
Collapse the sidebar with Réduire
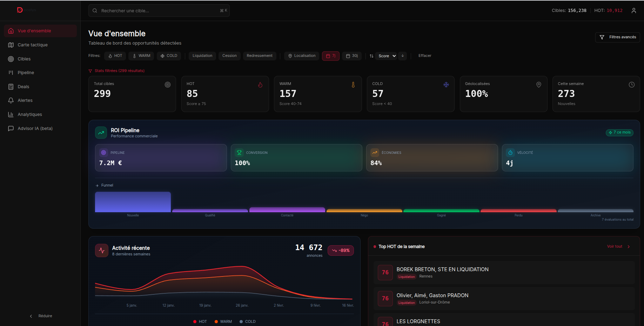pyautogui.click(x=41, y=316)
